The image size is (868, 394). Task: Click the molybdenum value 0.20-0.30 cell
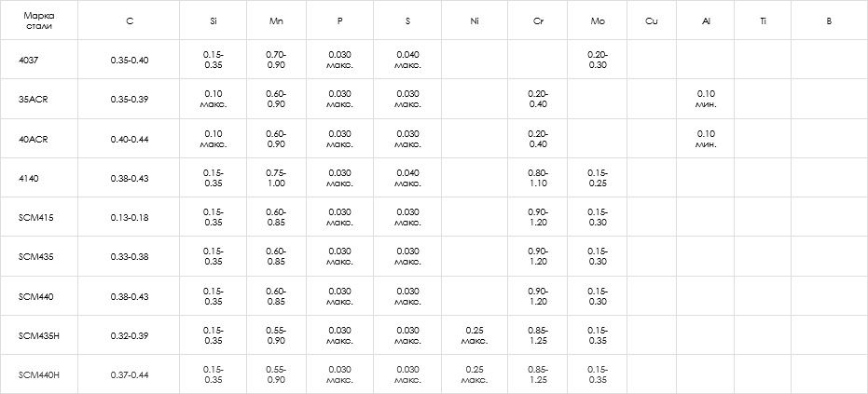point(598,60)
